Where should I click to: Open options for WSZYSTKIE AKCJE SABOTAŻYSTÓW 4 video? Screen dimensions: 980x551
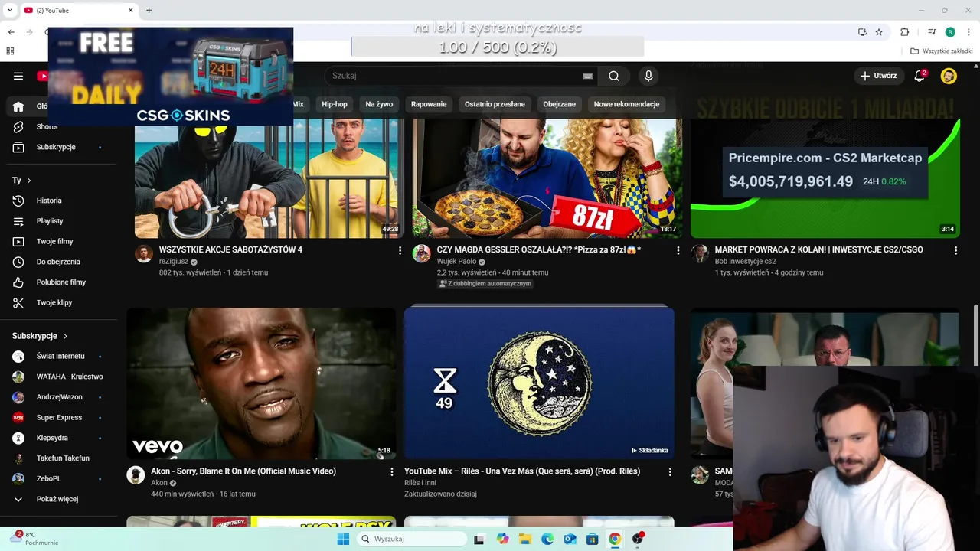click(x=400, y=250)
